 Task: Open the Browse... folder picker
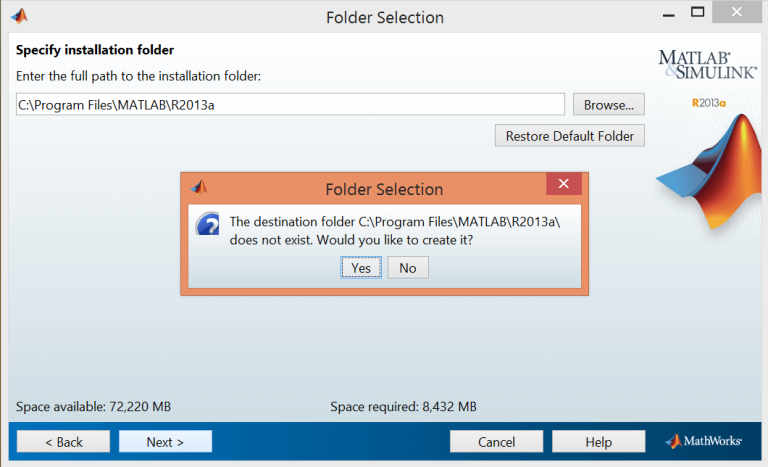click(x=609, y=104)
